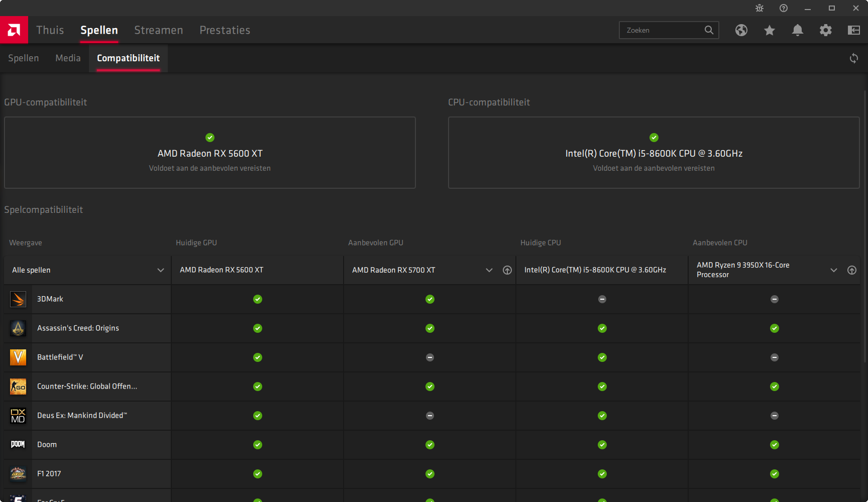The image size is (868, 502).
Task: Click F1 2017 current GPU check mark
Action: point(258,474)
